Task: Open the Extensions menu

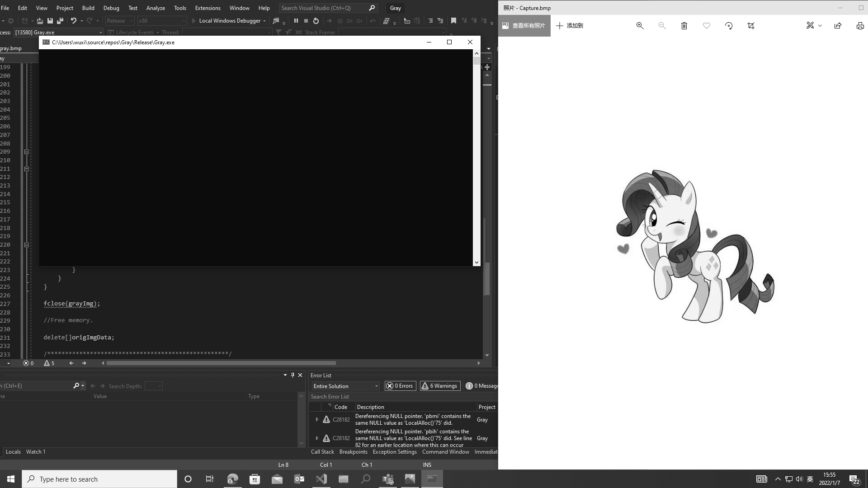Action: 208,8
